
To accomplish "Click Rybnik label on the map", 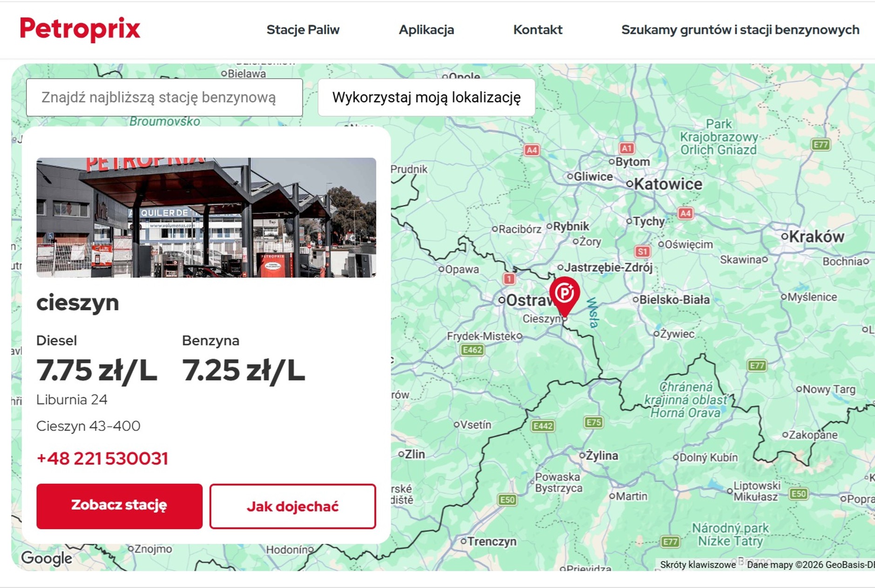I will [571, 226].
